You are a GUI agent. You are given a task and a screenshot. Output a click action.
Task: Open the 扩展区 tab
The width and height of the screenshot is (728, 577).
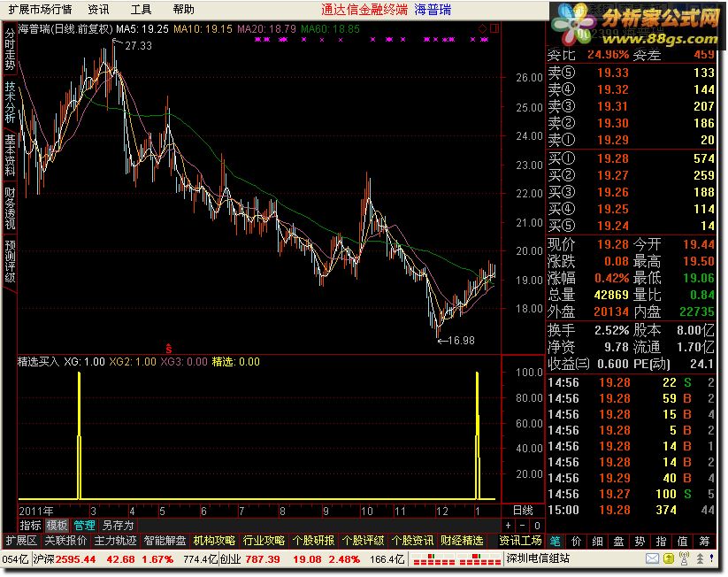[21, 541]
